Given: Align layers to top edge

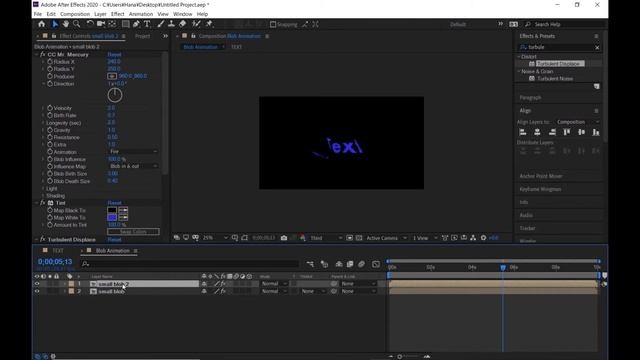Looking at the screenshot, I should click(x=567, y=132).
